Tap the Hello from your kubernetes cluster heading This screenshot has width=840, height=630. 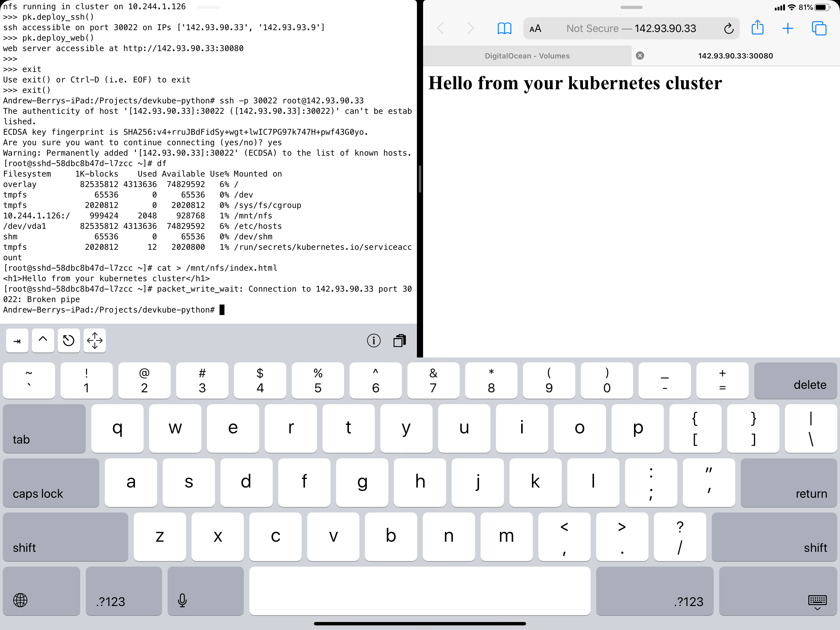(x=575, y=83)
